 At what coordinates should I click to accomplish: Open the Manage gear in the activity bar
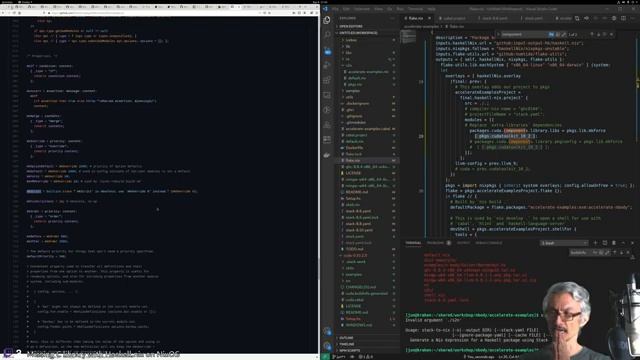click(x=327, y=346)
